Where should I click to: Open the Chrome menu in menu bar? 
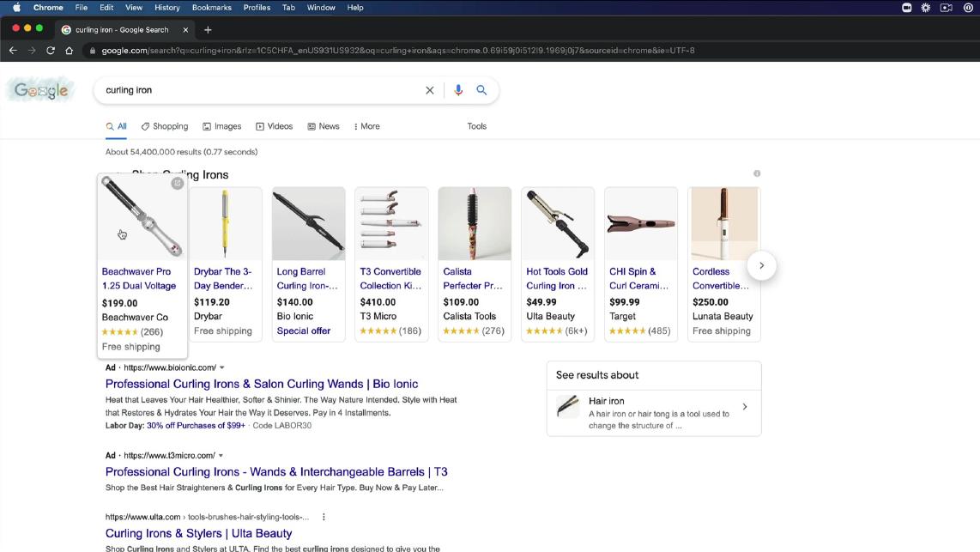point(48,8)
